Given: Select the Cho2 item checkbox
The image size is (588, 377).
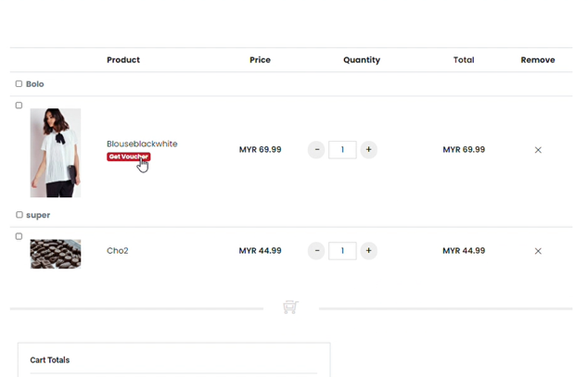Looking at the screenshot, I should coord(19,236).
